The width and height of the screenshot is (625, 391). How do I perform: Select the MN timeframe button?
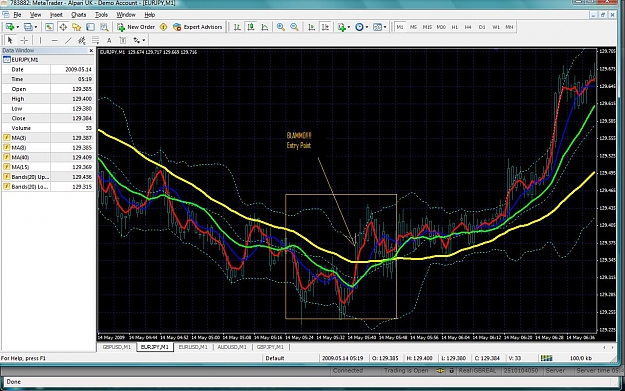(x=509, y=27)
